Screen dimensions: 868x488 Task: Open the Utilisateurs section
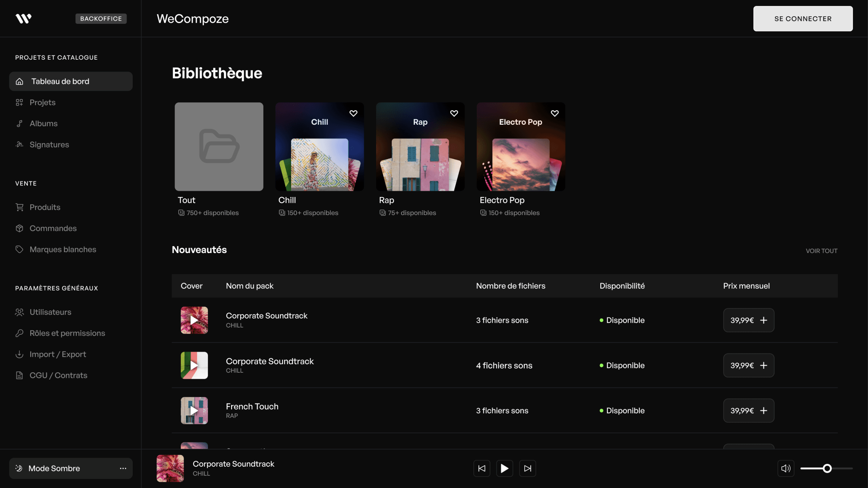[x=50, y=312]
